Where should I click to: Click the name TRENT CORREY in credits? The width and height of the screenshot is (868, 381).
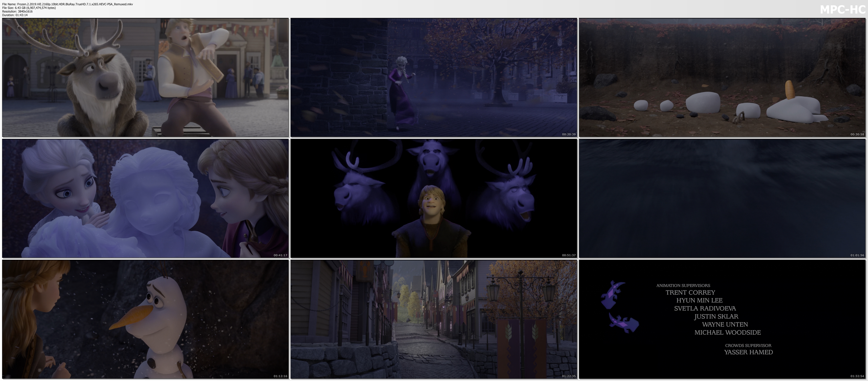(x=690, y=292)
